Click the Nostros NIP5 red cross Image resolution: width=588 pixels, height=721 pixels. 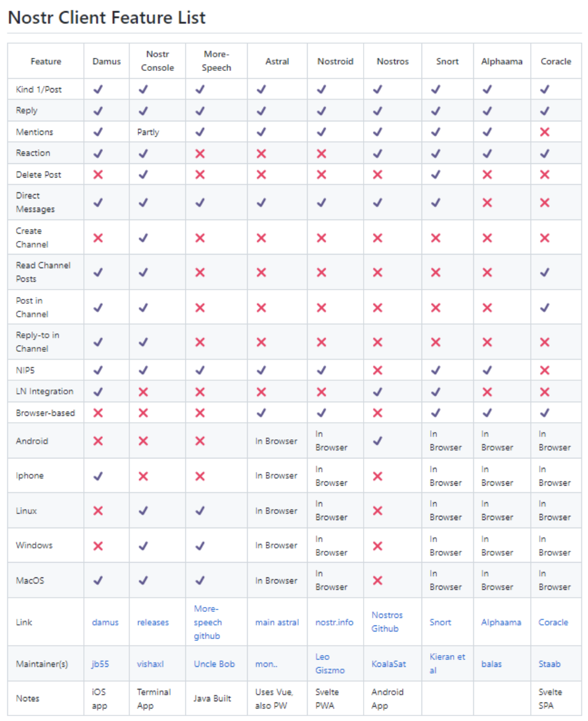[x=378, y=370]
